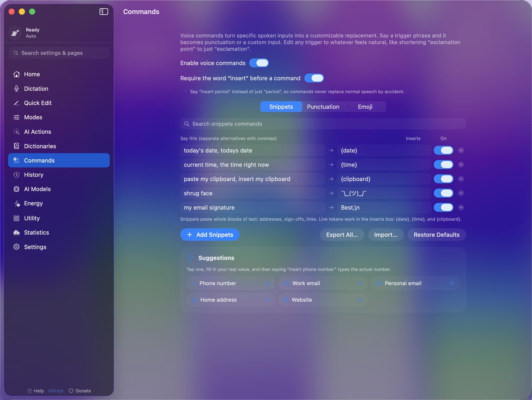Remove the current time snippet row
The width and height of the screenshot is (532, 400).
tap(461, 164)
